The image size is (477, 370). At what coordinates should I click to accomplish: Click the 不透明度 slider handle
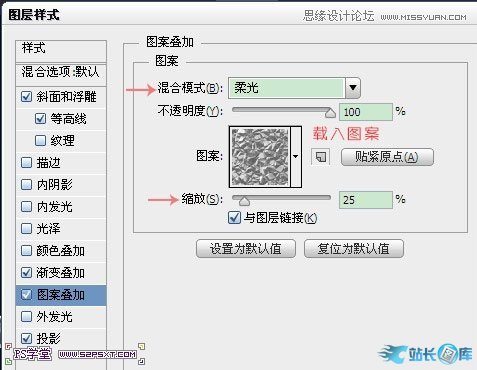[x=330, y=113]
